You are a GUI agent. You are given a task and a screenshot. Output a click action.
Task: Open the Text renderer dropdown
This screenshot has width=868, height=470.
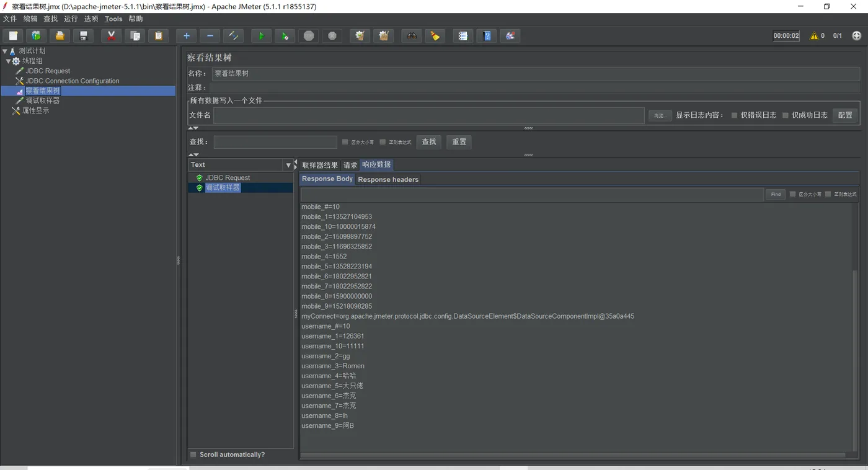point(288,165)
